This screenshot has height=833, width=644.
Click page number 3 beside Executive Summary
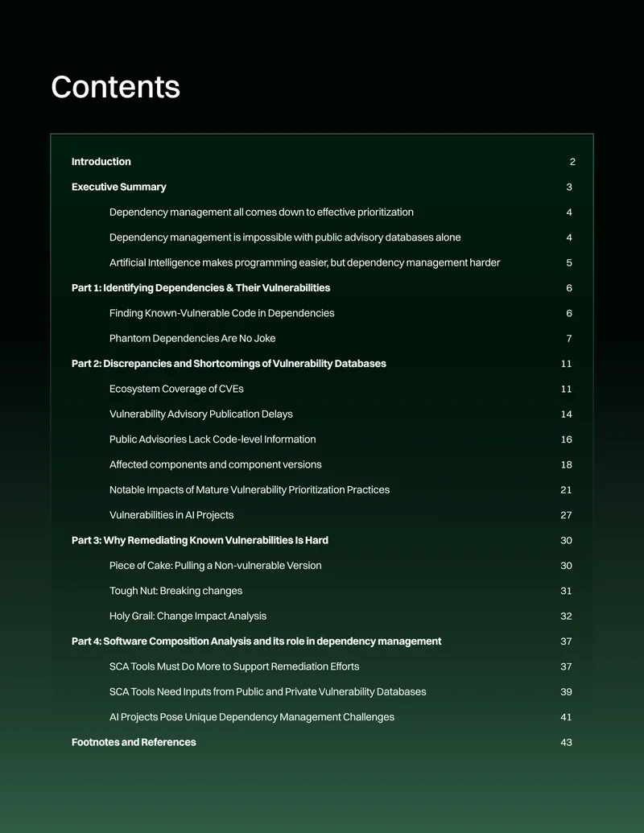tap(569, 187)
